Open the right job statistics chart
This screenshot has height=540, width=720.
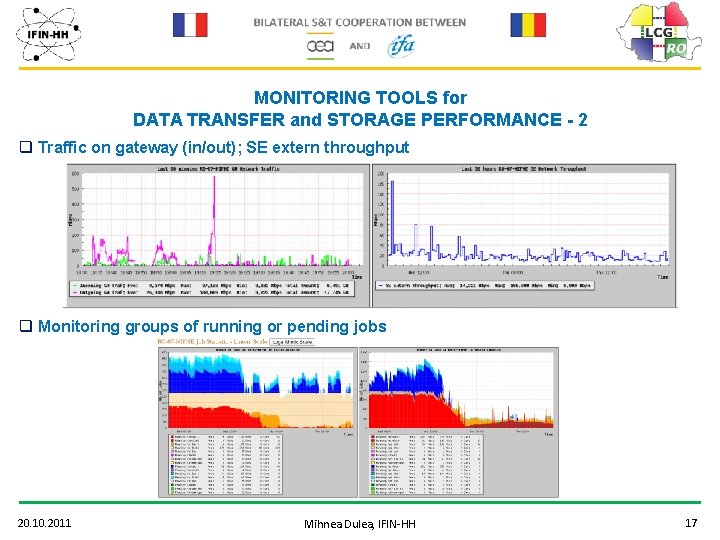pyautogui.click(x=459, y=422)
